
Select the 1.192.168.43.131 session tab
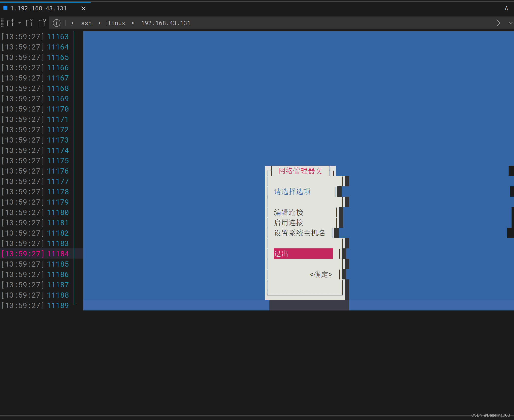pyautogui.click(x=39, y=8)
